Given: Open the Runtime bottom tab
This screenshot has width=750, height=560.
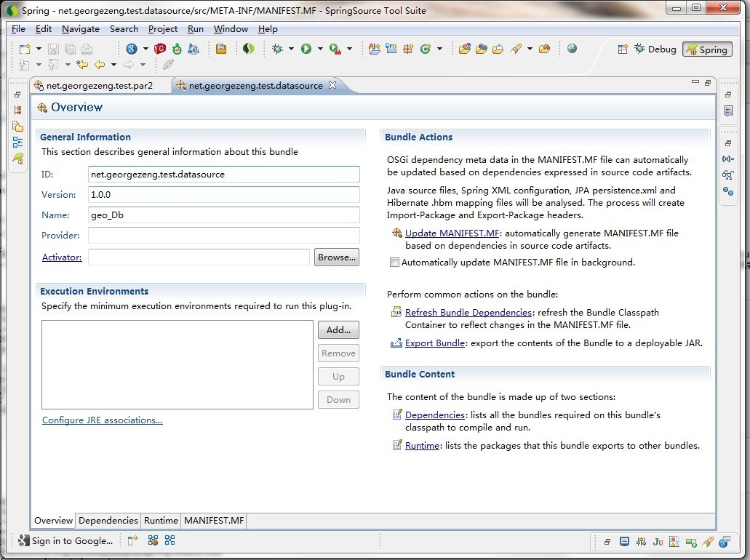Looking at the screenshot, I should pos(161,520).
